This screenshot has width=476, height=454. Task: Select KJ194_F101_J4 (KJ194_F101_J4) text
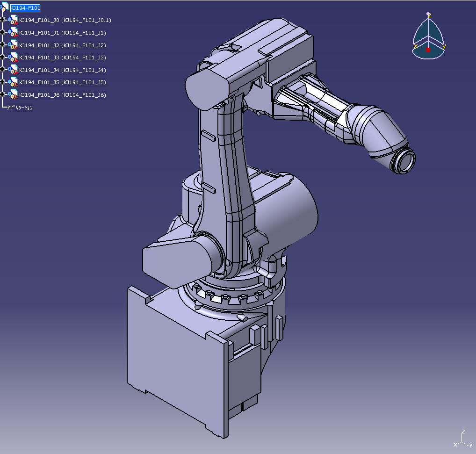pos(63,70)
